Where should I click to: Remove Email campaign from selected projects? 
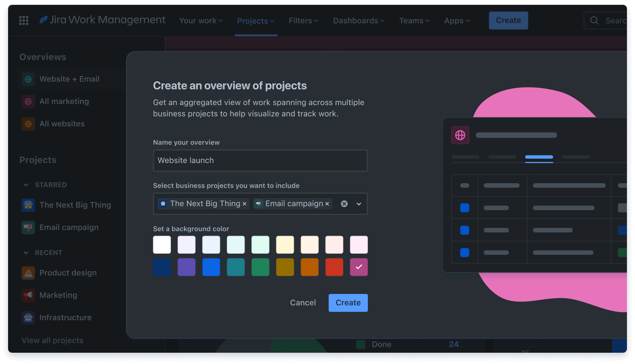click(x=327, y=204)
